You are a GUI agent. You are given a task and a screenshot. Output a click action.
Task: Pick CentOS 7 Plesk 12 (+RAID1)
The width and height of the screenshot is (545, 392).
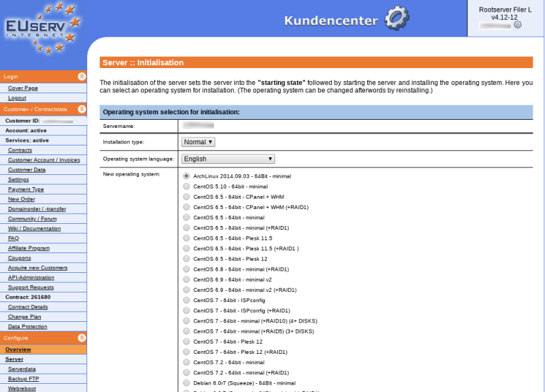[186, 352]
